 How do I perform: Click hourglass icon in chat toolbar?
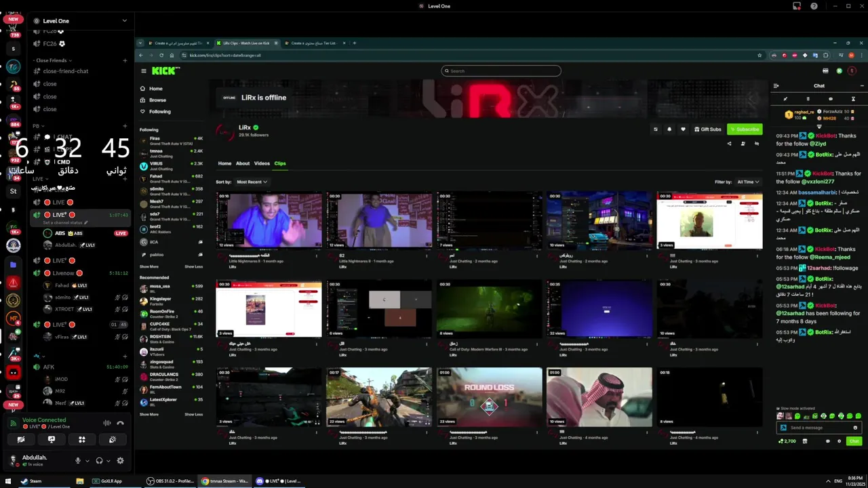coord(853,99)
